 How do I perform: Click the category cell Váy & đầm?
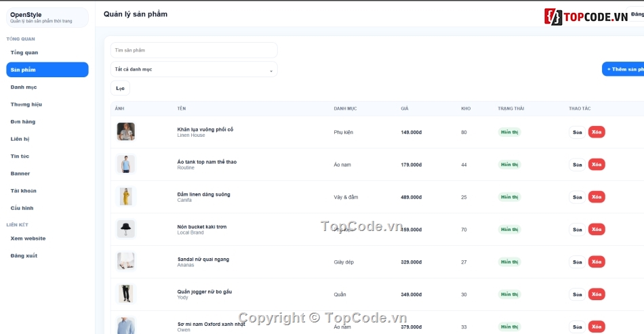346,197
